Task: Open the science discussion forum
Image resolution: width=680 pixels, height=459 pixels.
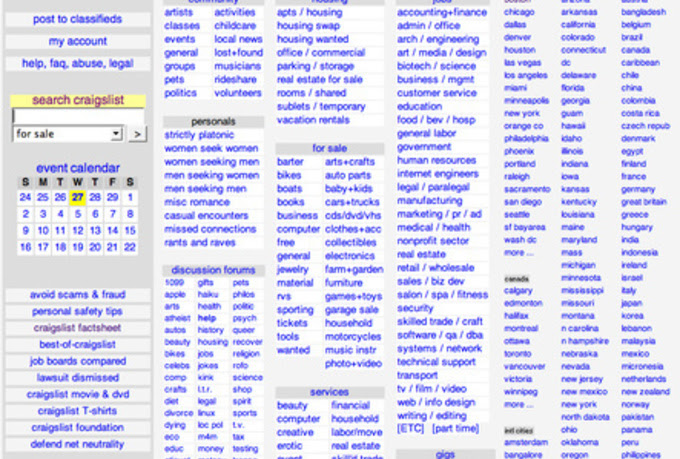Action: [x=247, y=377]
